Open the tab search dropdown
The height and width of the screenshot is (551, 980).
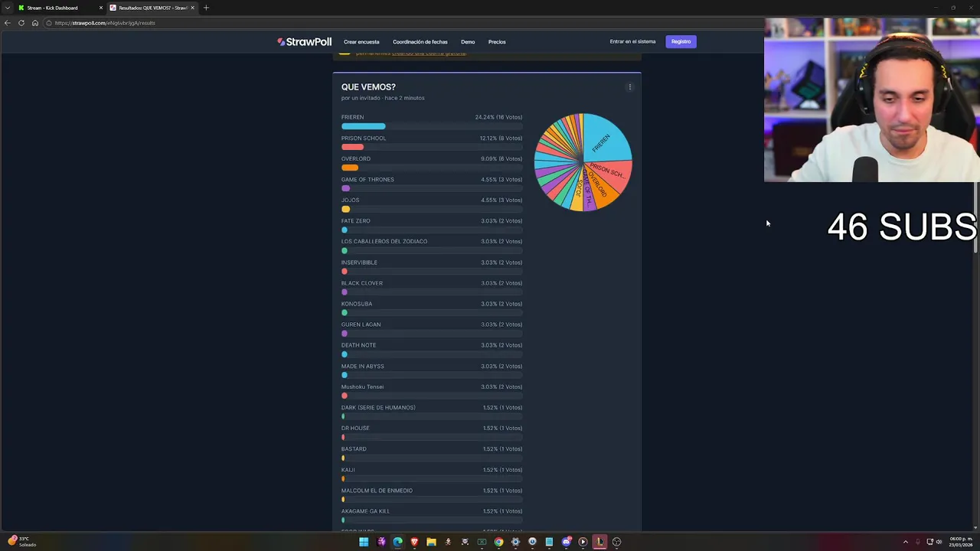[7, 8]
